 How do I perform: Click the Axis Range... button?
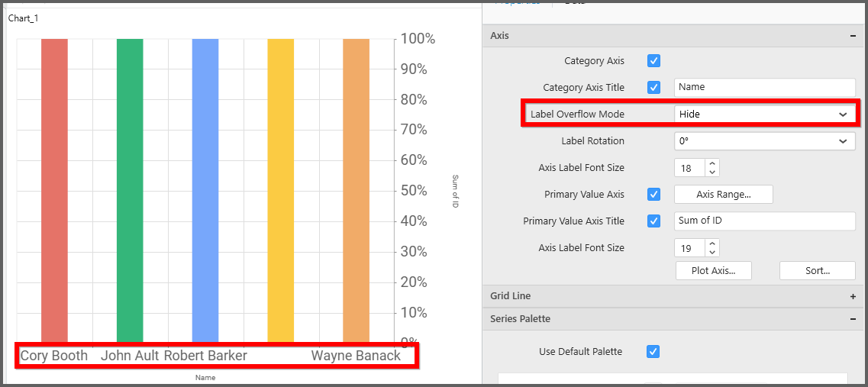[724, 195]
